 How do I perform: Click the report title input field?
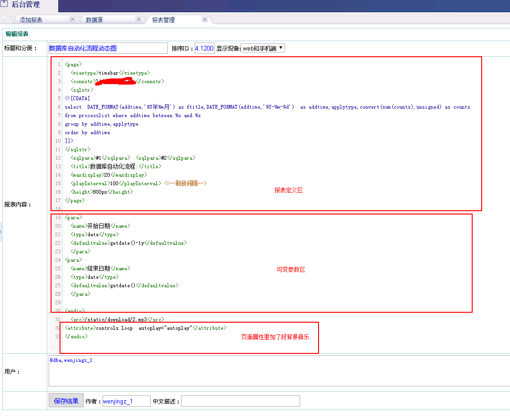[108, 48]
